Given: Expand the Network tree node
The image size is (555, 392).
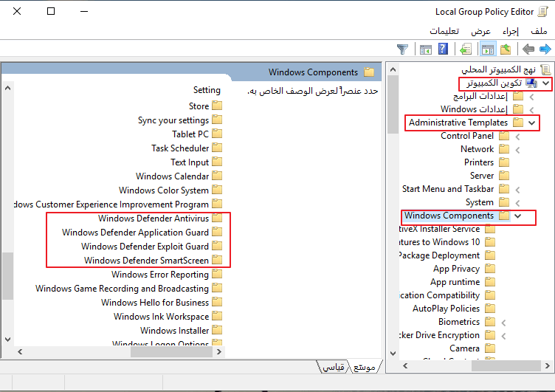Looking at the screenshot, I should [x=517, y=150].
